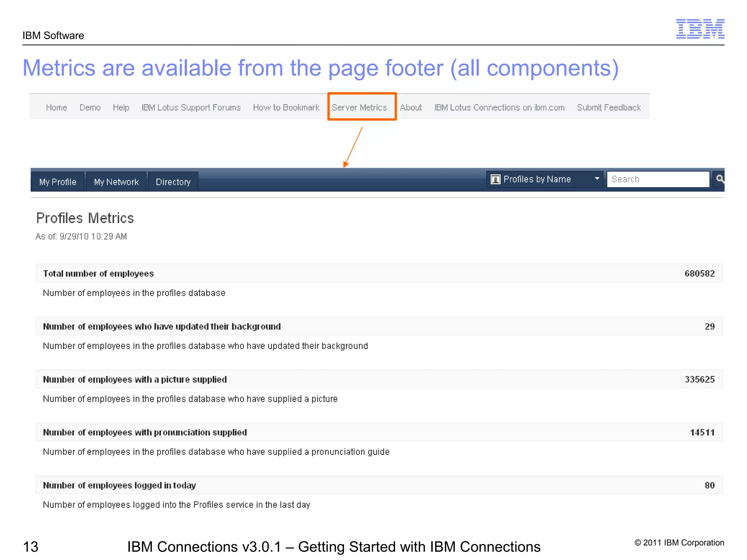The width and height of the screenshot is (747, 560).
Task: Click 'Number of employees in the profiles database' description
Action: pyautogui.click(x=134, y=293)
